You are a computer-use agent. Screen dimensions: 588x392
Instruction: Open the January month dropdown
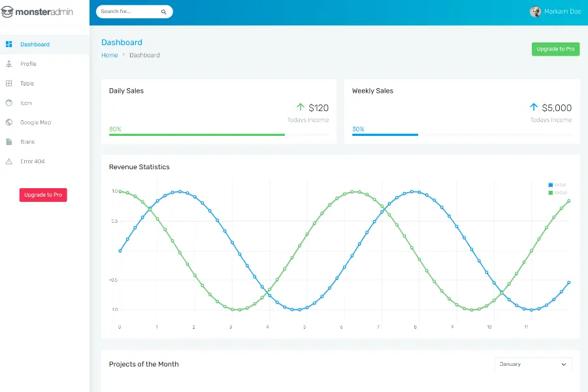533,365
